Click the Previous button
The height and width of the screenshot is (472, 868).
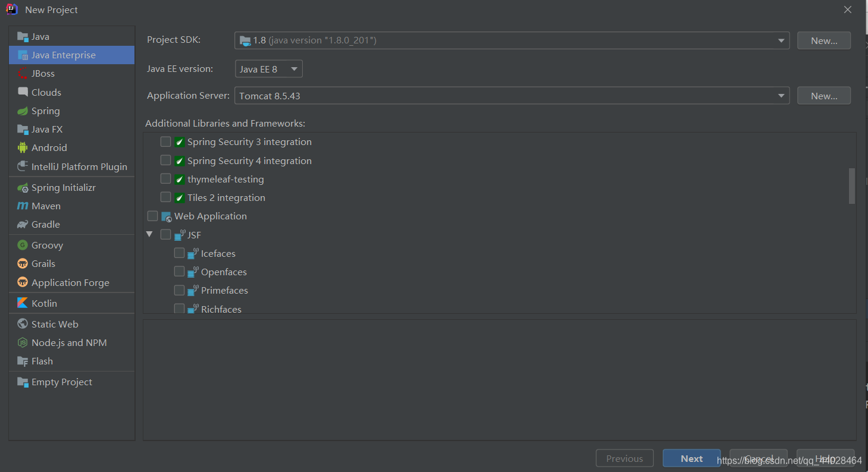(625, 458)
